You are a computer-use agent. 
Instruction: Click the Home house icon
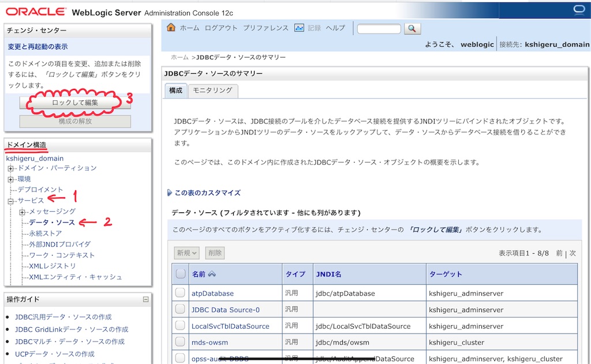[x=171, y=27]
